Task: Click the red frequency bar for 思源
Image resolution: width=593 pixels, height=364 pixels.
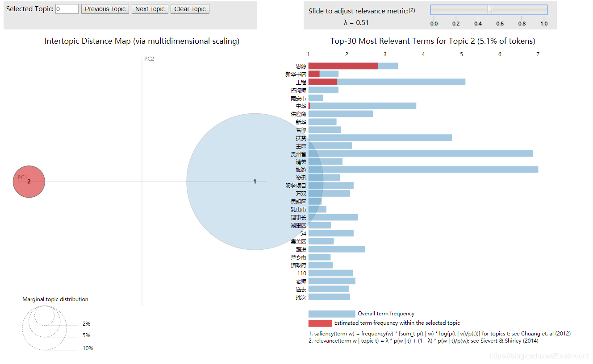Action: pyautogui.click(x=343, y=66)
